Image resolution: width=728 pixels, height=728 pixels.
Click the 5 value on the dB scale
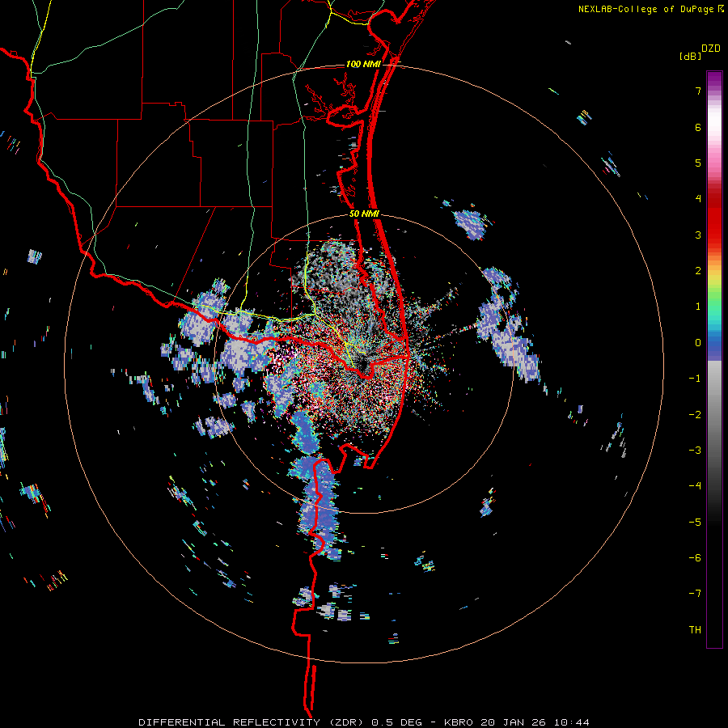click(698, 163)
